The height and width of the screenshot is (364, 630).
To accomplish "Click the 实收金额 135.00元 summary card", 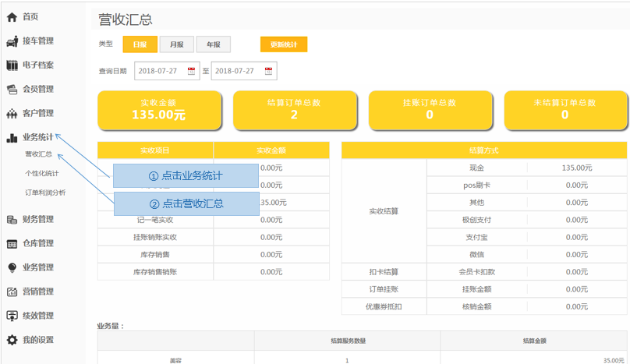I will 160,109.
